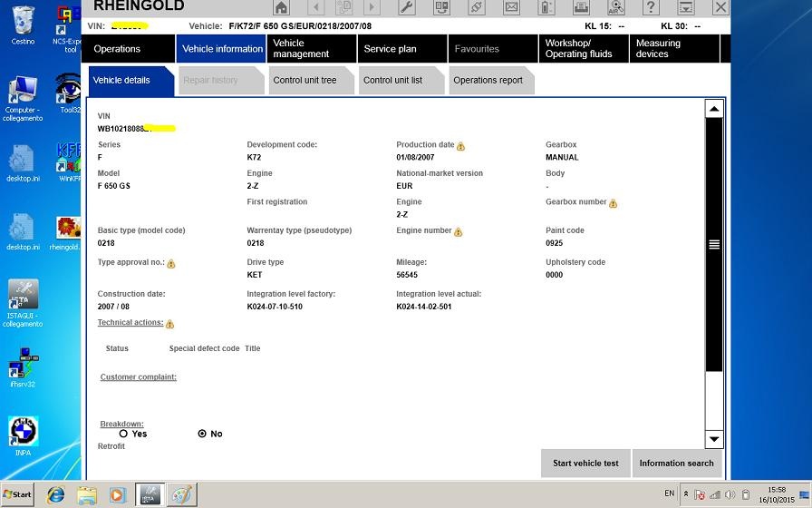Click the minimize-to-tray toolbar icon
812x508 pixels.
point(686,7)
